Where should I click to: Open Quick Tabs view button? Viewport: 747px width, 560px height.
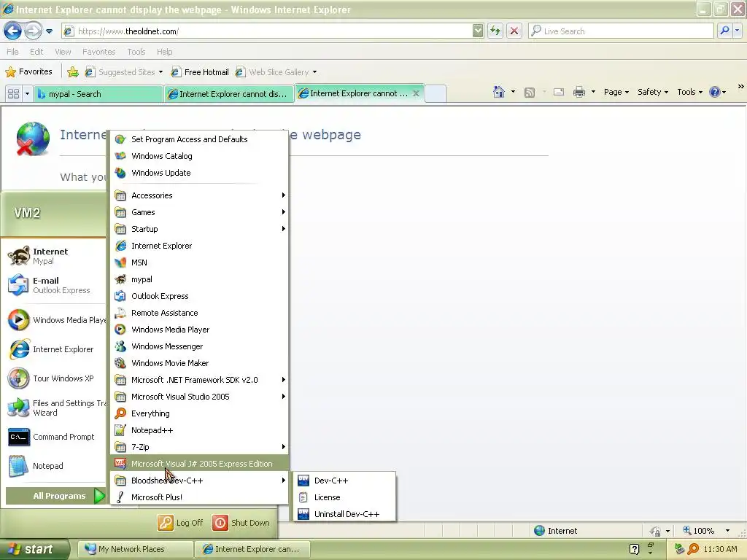click(13, 94)
